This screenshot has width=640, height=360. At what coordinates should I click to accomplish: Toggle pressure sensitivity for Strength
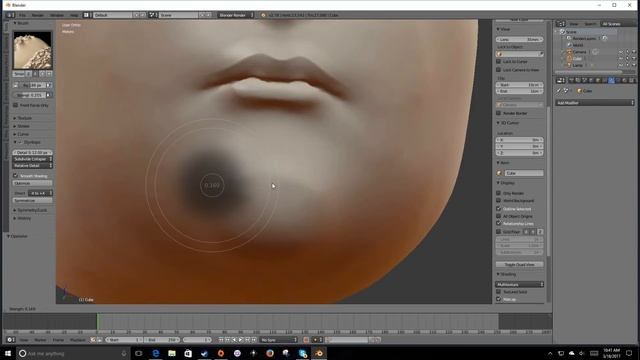(x=49, y=95)
